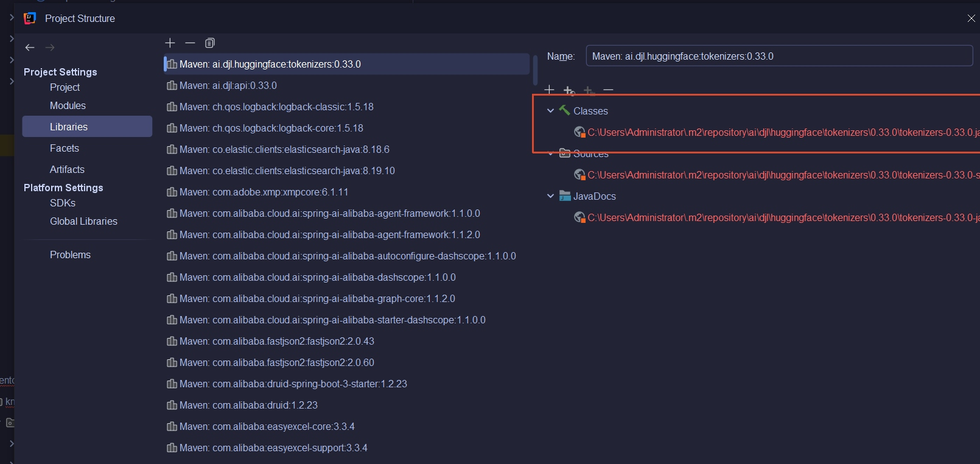Close the Project Structure dialog
This screenshot has width=980, height=464.
971,18
